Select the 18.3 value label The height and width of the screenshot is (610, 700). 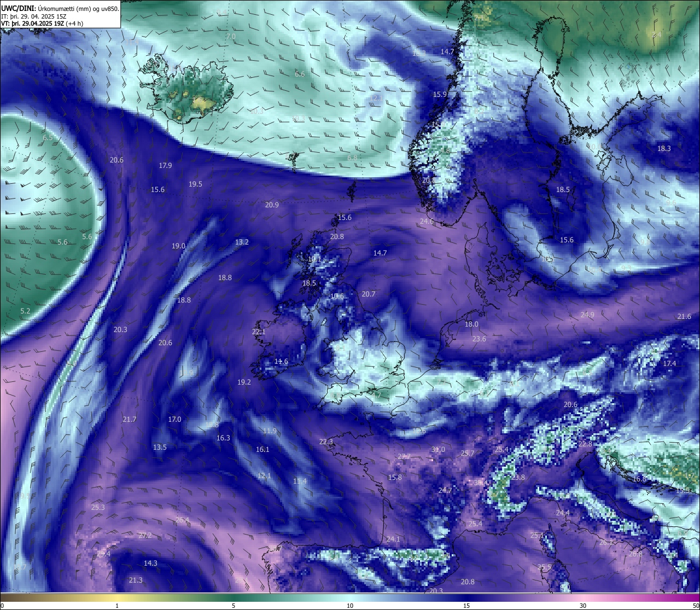[x=664, y=148]
